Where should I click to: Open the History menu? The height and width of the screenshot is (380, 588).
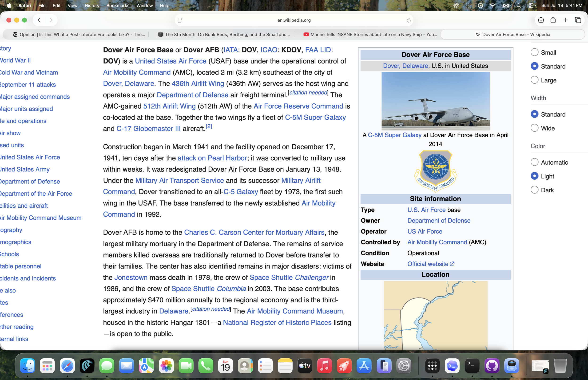point(92,5)
